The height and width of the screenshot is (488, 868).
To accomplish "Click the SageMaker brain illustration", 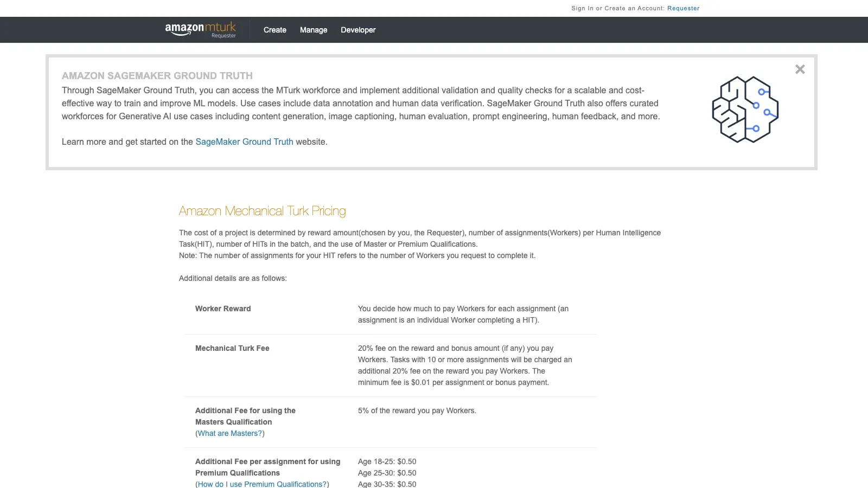I will click(x=745, y=110).
